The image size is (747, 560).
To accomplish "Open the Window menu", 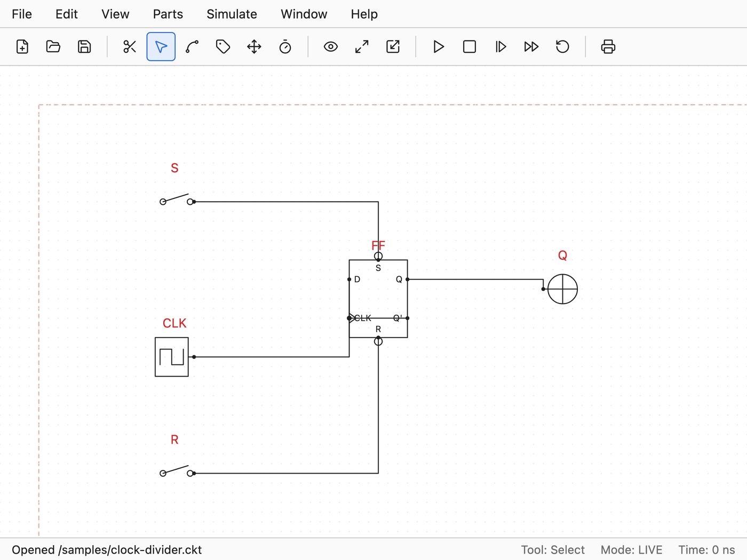I will tap(304, 14).
